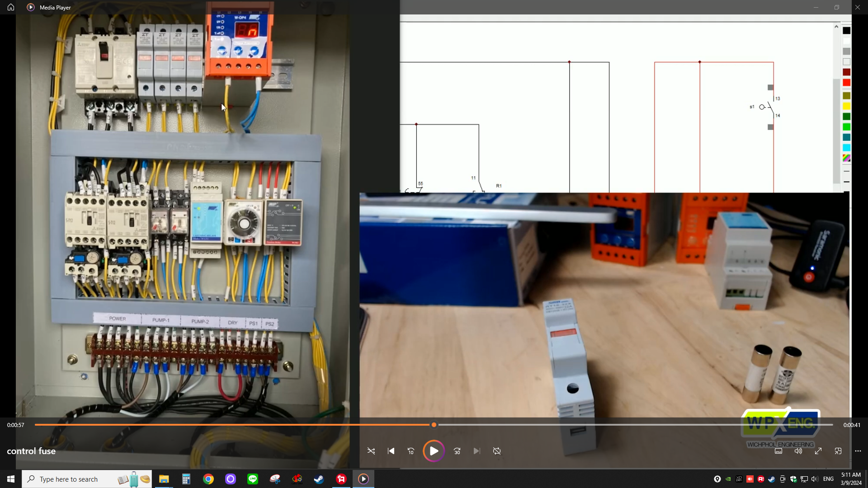Open Google Chrome from the taskbar
This screenshot has width=868, height=488.
(x=208, y=479)
